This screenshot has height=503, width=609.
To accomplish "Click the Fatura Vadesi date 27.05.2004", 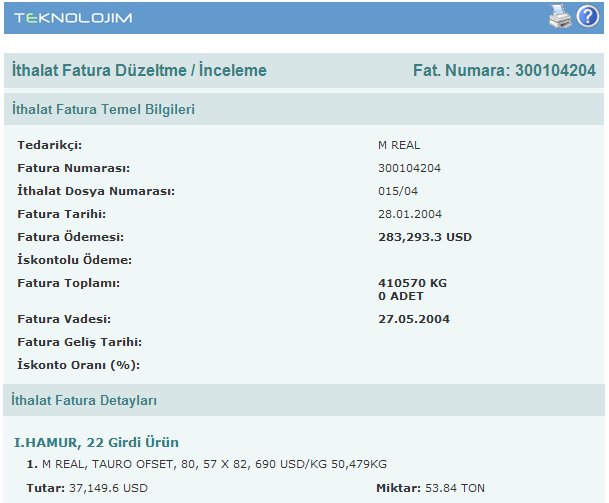I will (414, 319).
